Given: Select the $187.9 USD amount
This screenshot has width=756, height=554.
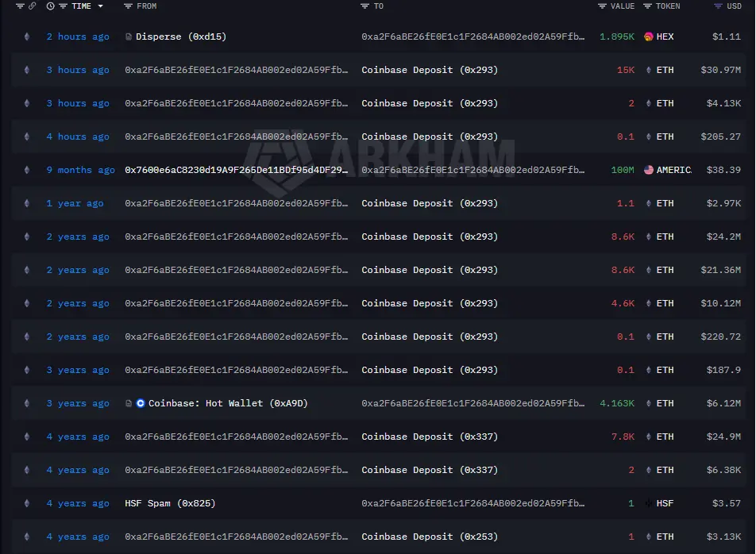Looking at the screenshot, I should pos(723,370).
